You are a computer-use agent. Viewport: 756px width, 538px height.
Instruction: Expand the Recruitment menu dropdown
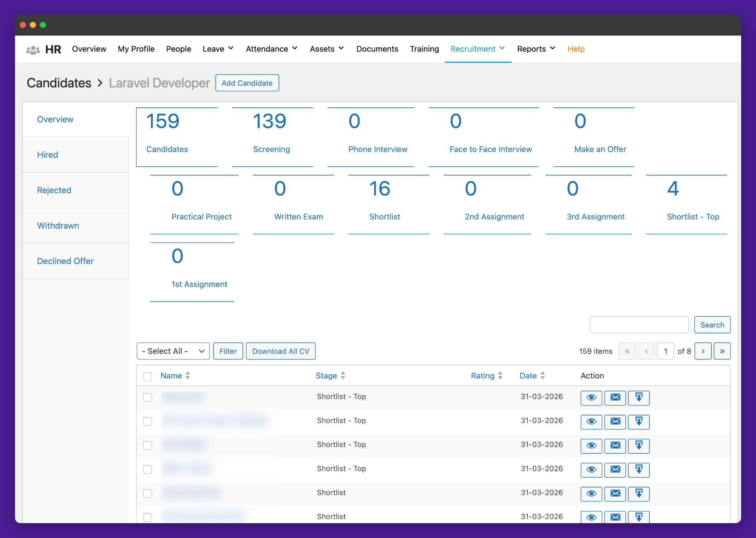click(478, 49)
